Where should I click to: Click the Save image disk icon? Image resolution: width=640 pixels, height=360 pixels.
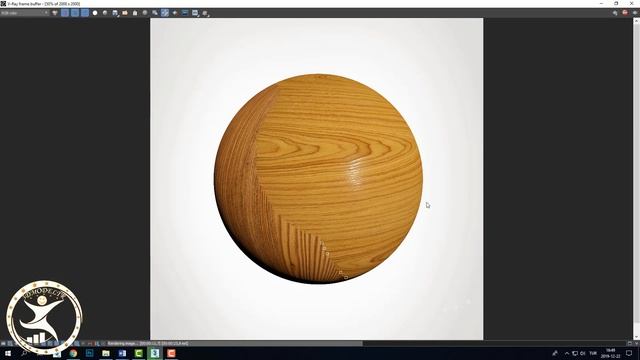click(x=115, y=13)
